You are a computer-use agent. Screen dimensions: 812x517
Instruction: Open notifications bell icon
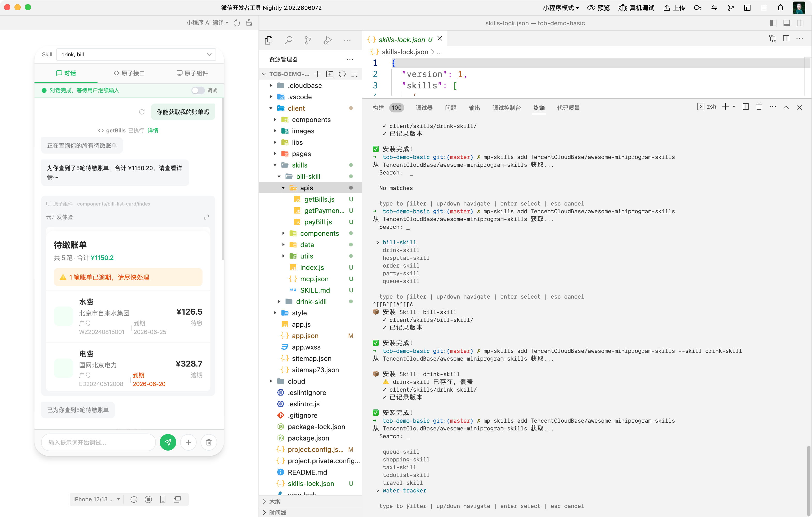click(780, 8)
